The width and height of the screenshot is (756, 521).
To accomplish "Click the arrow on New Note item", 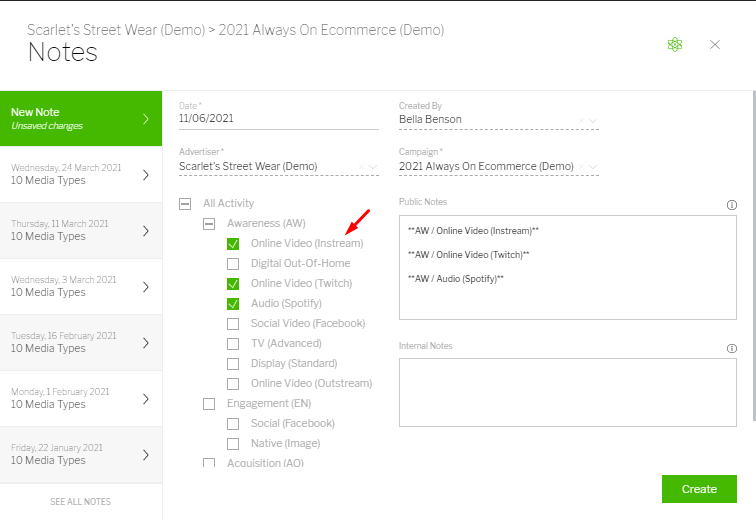I will (145, 119).
